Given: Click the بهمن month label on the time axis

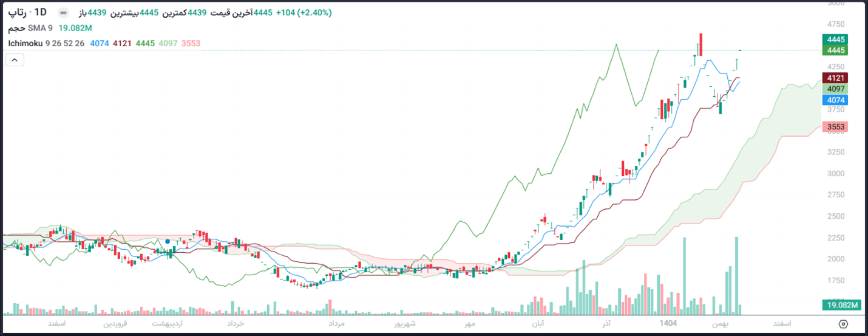Looking at the screenshot, I should pyautogui.click(x=722, y=323).
